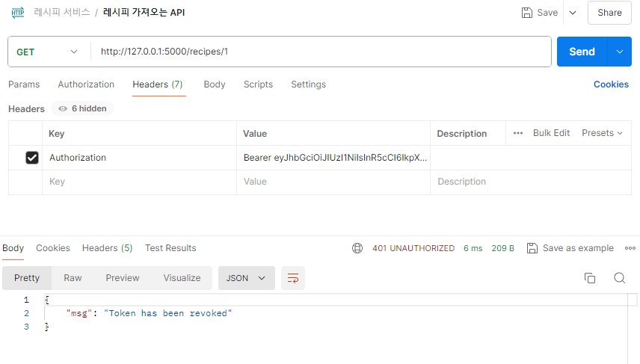The image size is (640, 364).
Task: Click Save as example text
Action: 578,248
